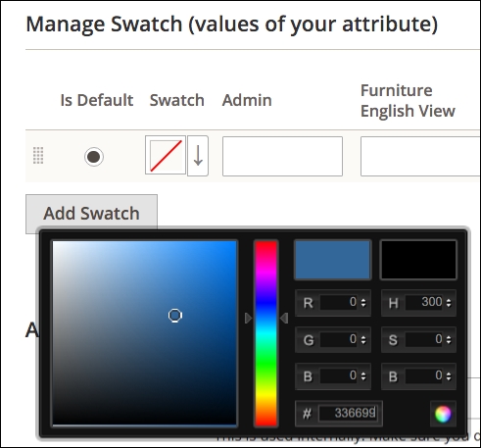This screenshot has height=448, width=481.
Task: Click the empty swatch preview with red slash
Action: coord(166,156)
